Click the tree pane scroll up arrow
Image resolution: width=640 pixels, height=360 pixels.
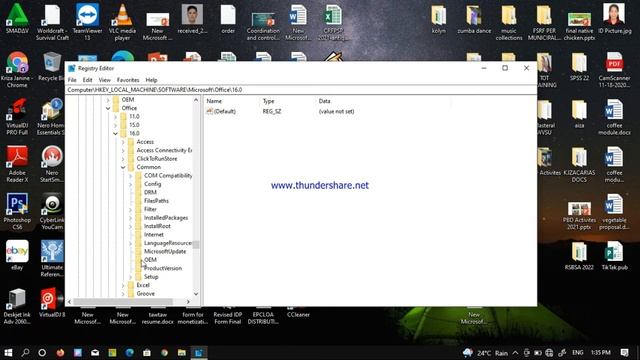click(196, 100)
